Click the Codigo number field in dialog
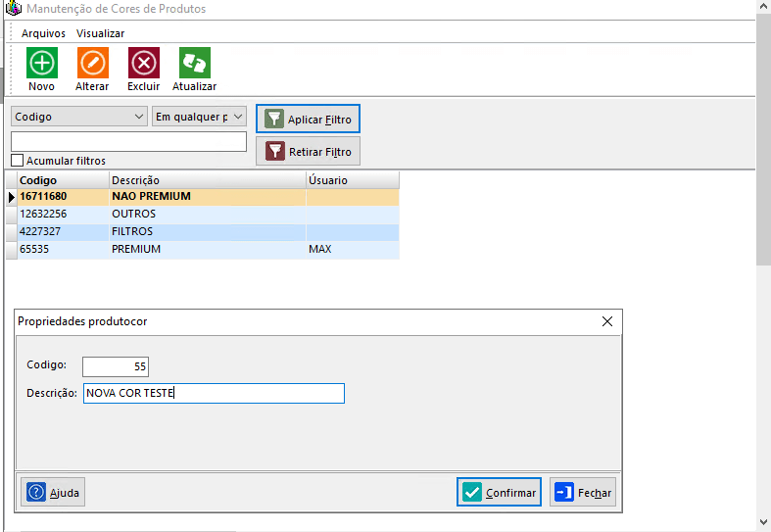The width and height of the screenshot is (771, 532). point(115,366)
